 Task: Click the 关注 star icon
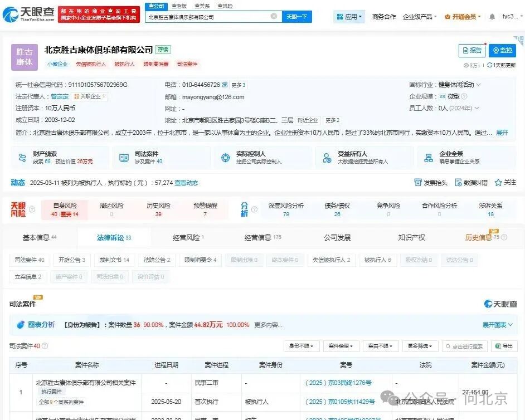[x=498, y=182]
